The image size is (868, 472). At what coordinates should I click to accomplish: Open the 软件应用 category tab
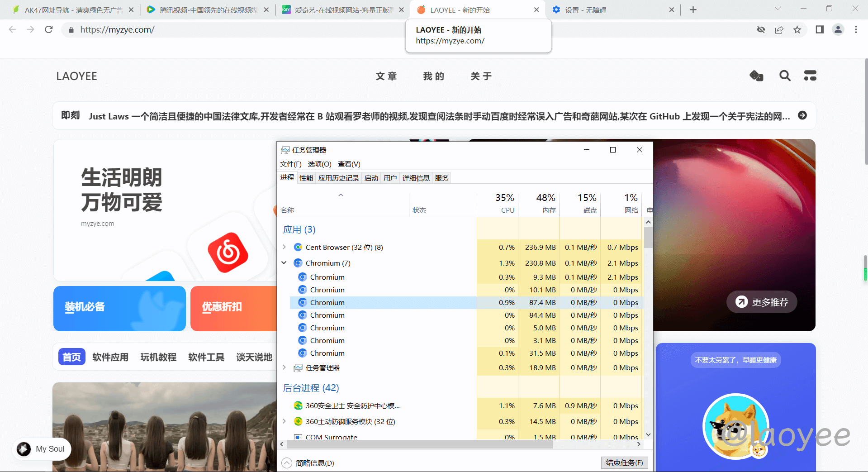[x=110, y=357]
